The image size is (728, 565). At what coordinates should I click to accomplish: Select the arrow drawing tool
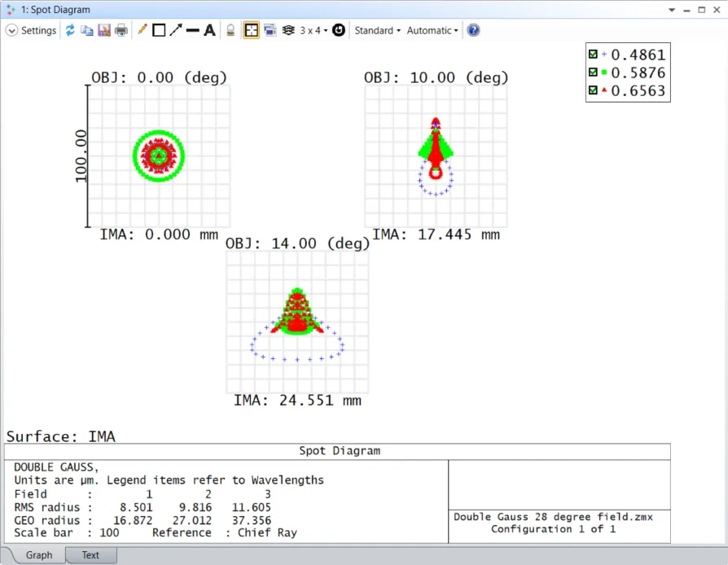coord(175,30)
